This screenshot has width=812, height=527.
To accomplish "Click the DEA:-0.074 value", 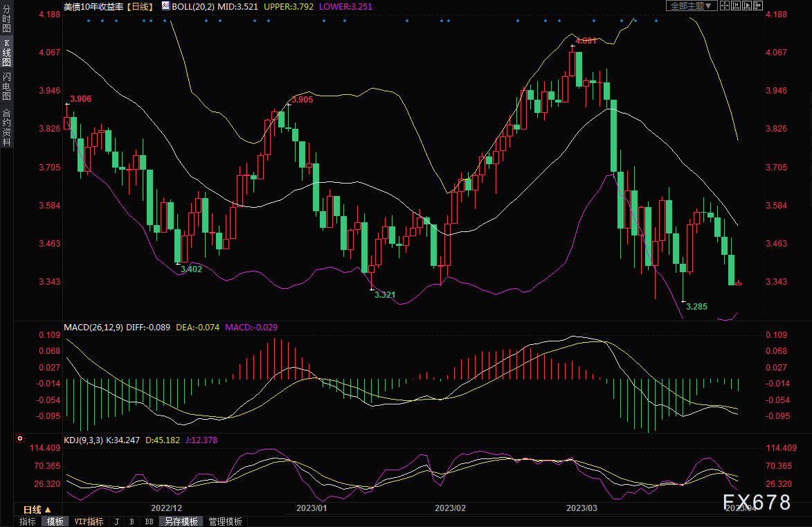I will 197,328.
